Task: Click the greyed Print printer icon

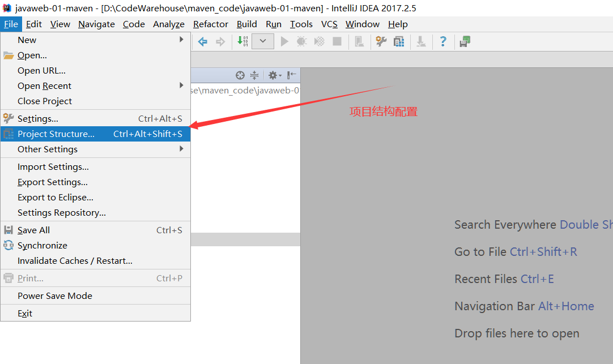Action: point(8,278)
